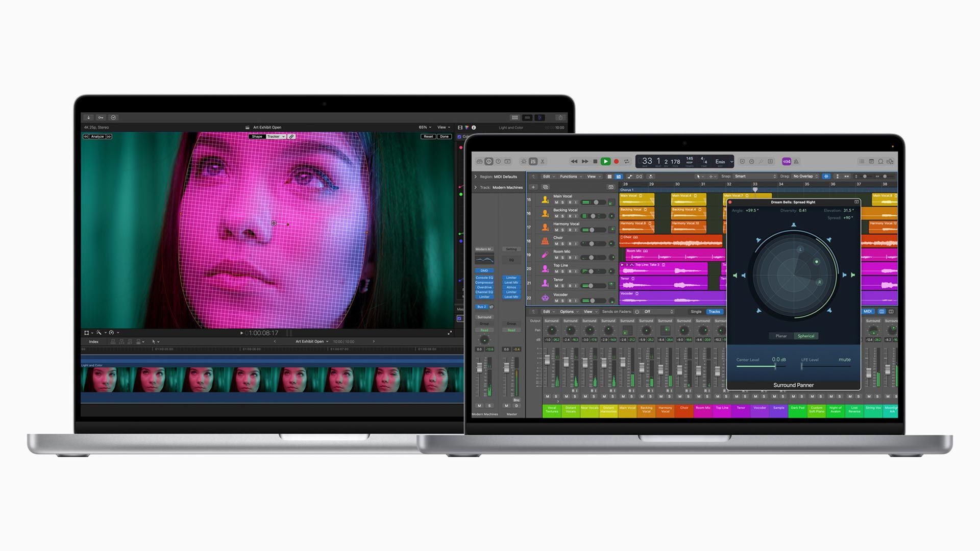Click the import media arrow icon

pos(88,117)
